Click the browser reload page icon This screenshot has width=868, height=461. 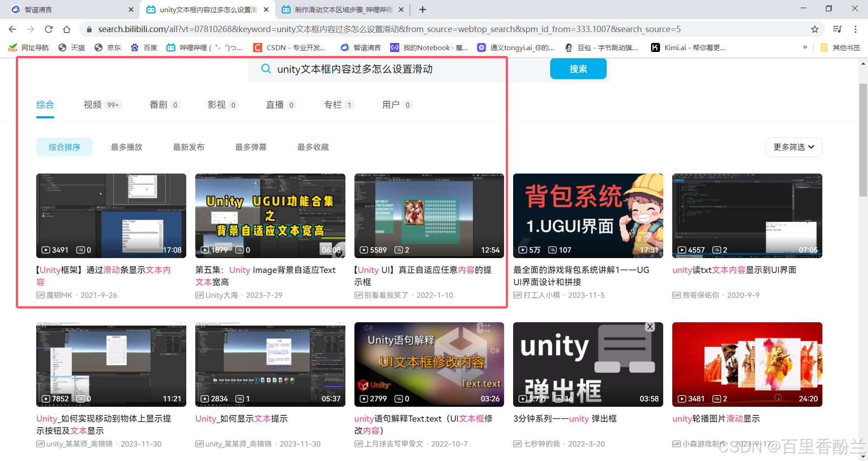[49, 29]
